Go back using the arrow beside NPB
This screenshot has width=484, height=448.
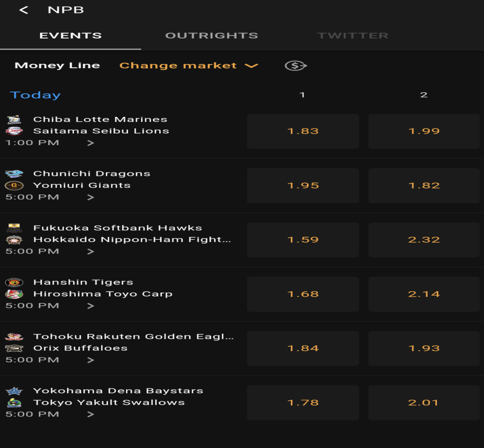(x=24, y=10)
